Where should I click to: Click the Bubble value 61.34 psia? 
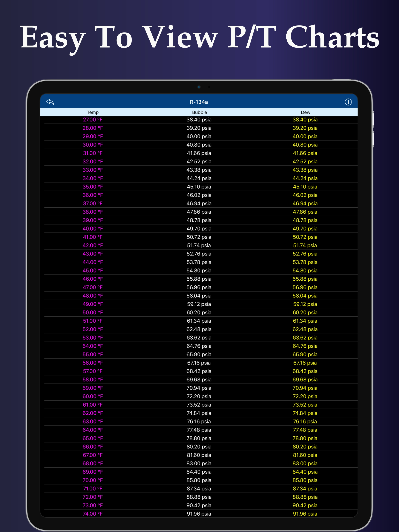point(199,321)
